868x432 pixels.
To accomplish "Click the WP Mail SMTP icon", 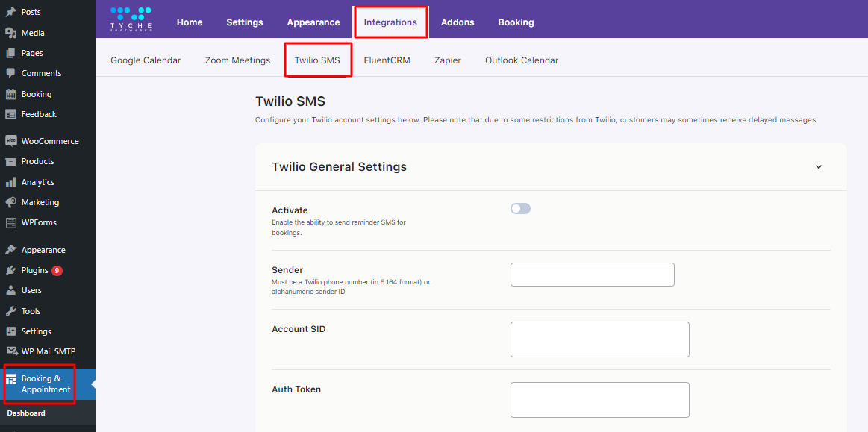I will [x=11, y=351].
